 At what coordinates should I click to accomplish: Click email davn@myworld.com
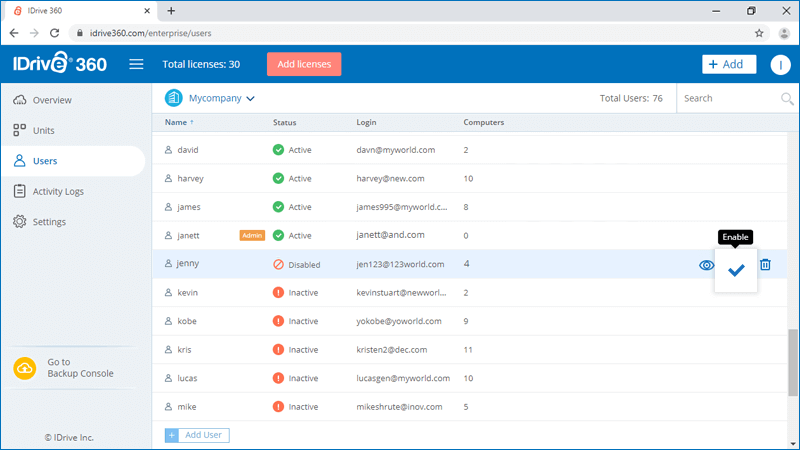point(395,150)
